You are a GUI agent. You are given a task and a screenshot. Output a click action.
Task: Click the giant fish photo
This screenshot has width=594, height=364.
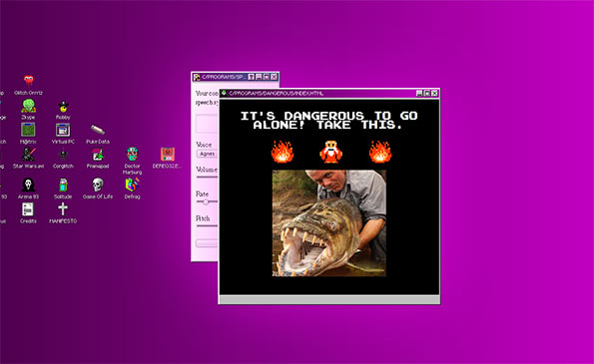coord(329,223)
